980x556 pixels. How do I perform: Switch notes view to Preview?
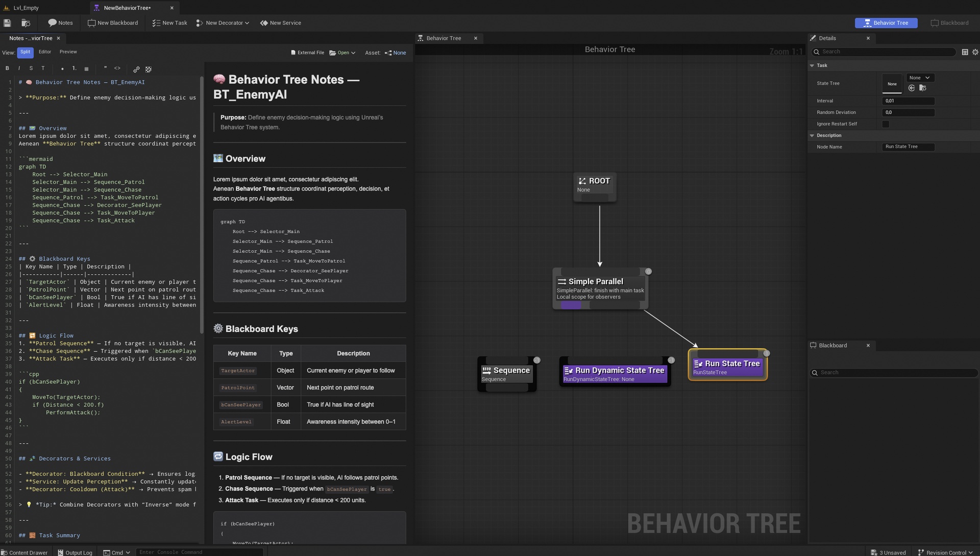[x=68, y=52]
